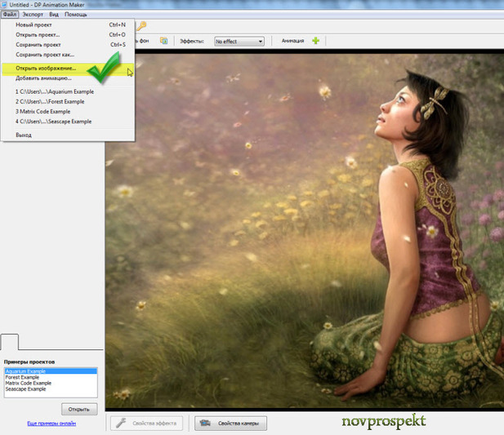Open the Экспорт menu
This screenshot has width=504, height=435.
tap(33, 15)
